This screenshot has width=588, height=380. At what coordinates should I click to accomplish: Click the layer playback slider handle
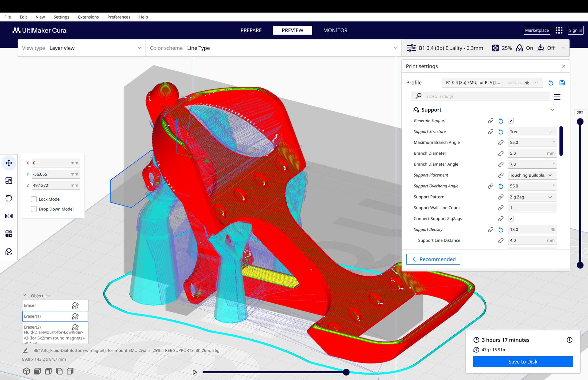pyautogui.click(x=346, y=372)
